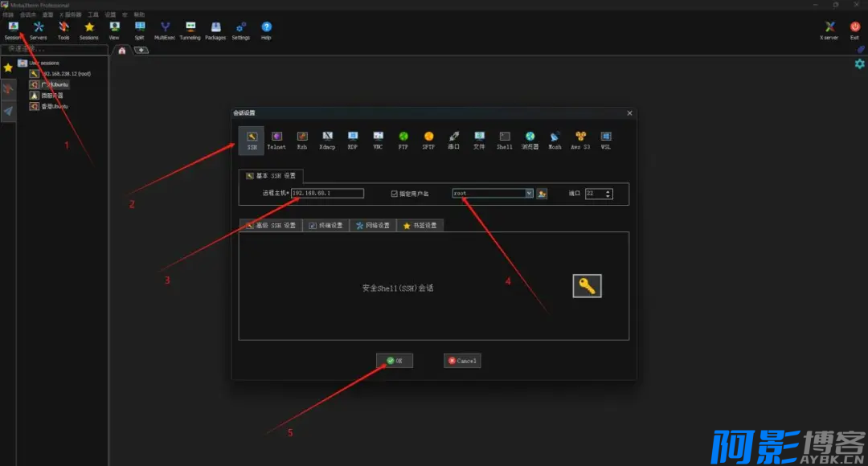
Task: Expand the username dropdown showing root
Action: (x=529, y=193)
